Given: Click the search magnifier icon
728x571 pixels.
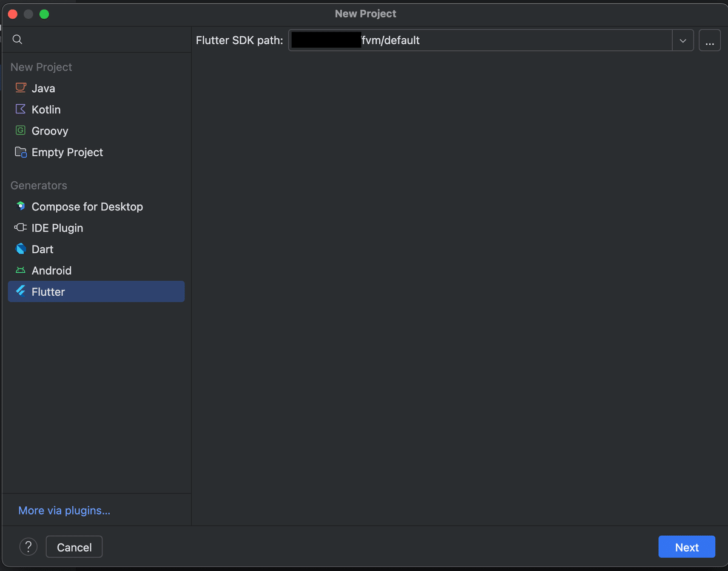Looking at the screenshot, I should (x=18, y=39).
